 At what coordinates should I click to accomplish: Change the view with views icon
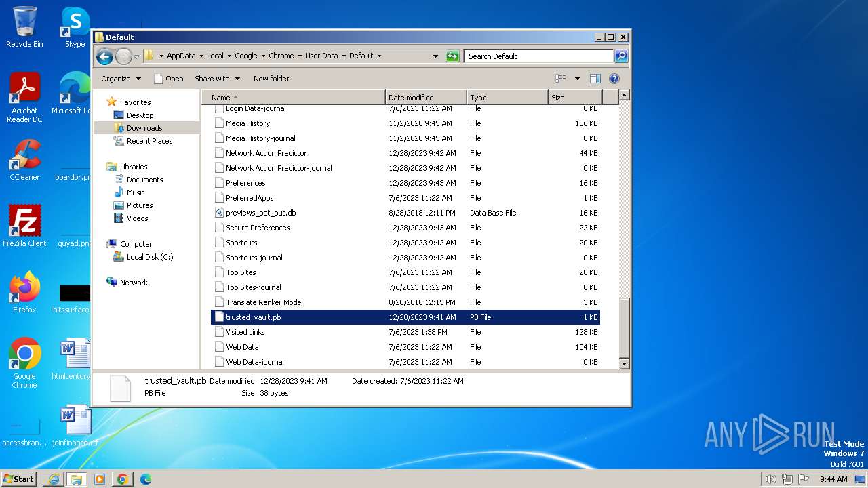click(561, 79)
